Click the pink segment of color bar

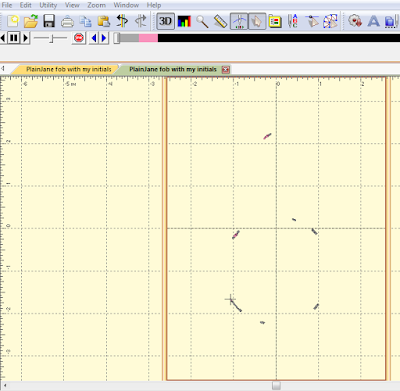pos(148,38)
